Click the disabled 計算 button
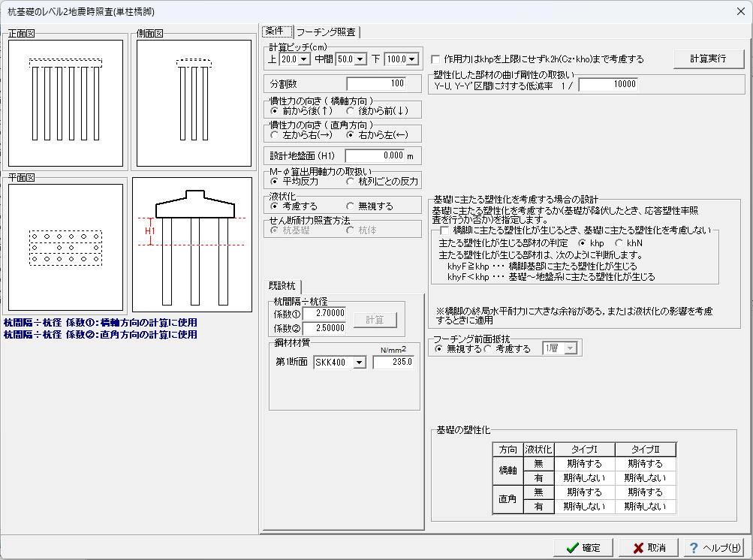 [x=375, y=320]
